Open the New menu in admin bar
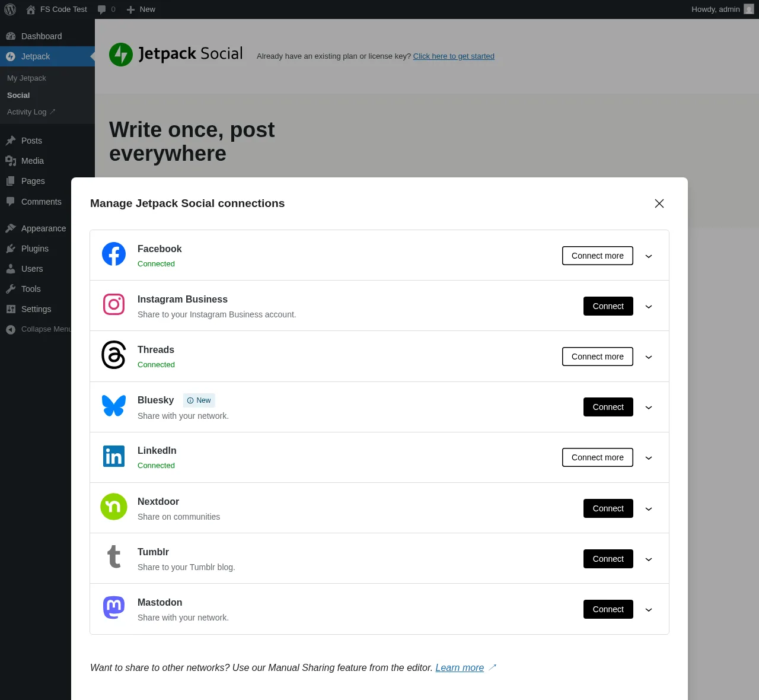The height and width of the screenshot is (700, 759). tap(141, 9)
